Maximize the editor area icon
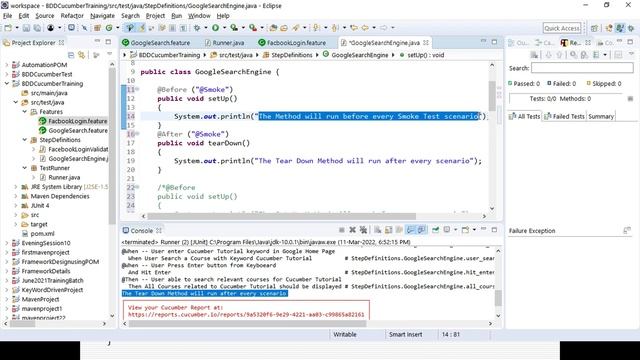This screenshot has width=640, height=360. [494, 42]
